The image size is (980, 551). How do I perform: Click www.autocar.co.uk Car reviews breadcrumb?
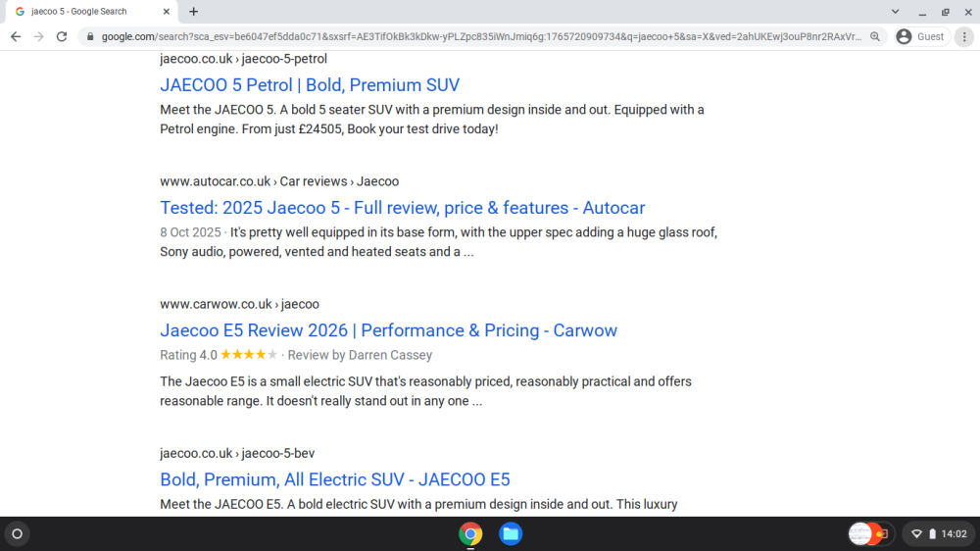tap(279, 181)
